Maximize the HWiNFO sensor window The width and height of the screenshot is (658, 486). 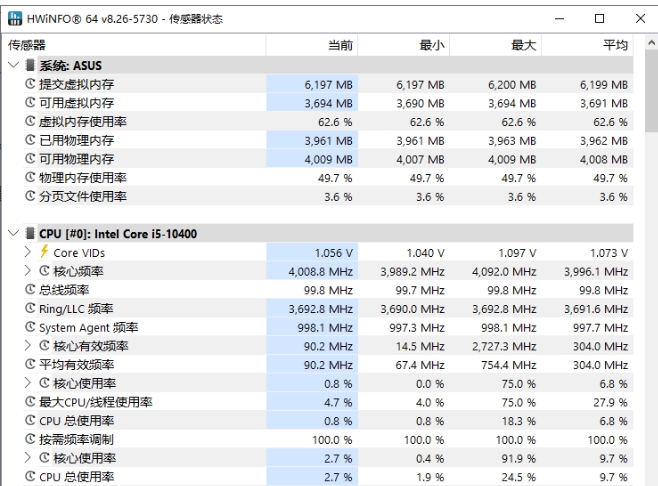[599, 18]
